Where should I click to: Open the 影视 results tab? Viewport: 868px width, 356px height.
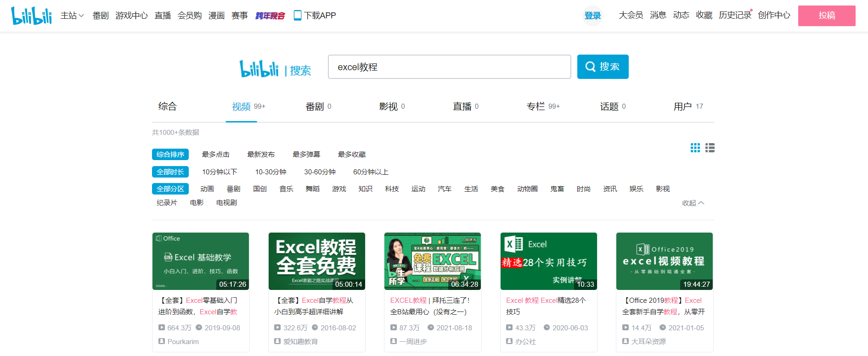coord(392,107)
